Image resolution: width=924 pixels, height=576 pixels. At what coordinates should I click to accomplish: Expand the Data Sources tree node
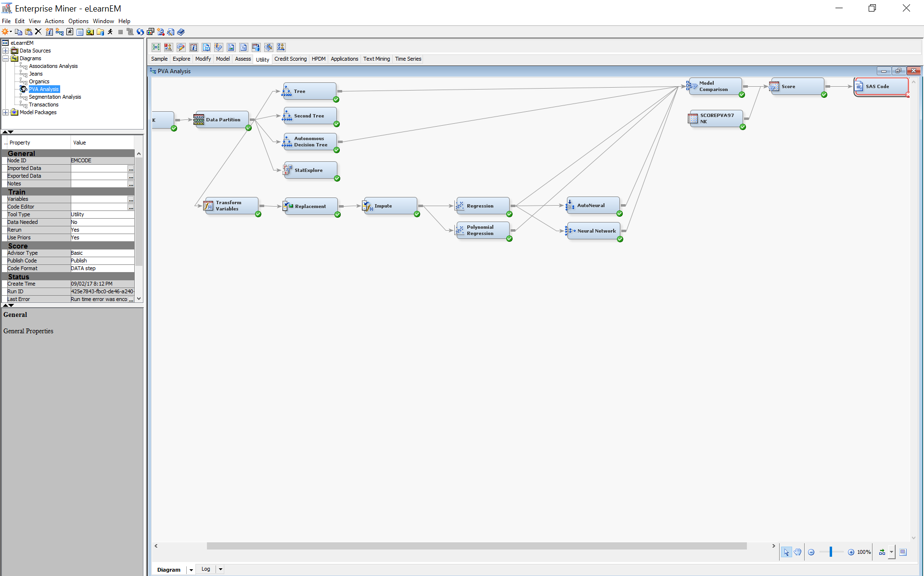coord(6,51)
